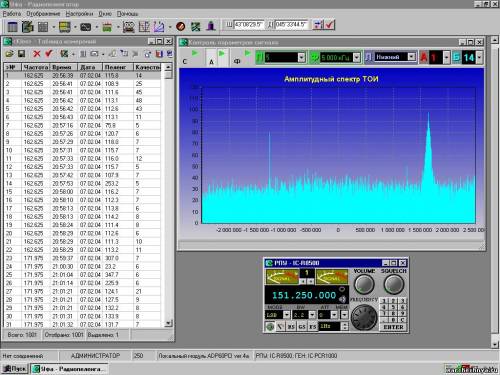Toggle the FS button on receiver panel
The image size is (500, 375).
tap(312, 327)
